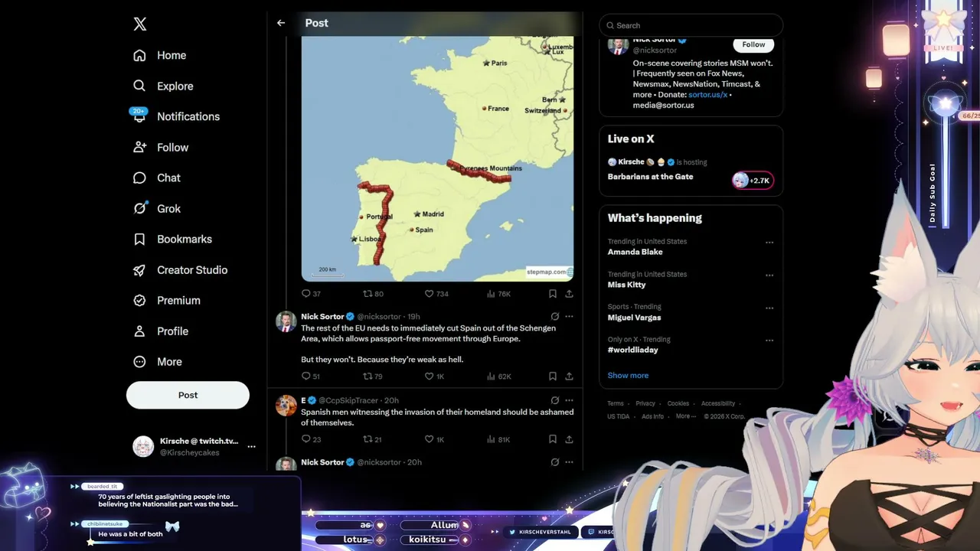Open the sortor.us/x donate link
The image size is (980, 551).
707,95
